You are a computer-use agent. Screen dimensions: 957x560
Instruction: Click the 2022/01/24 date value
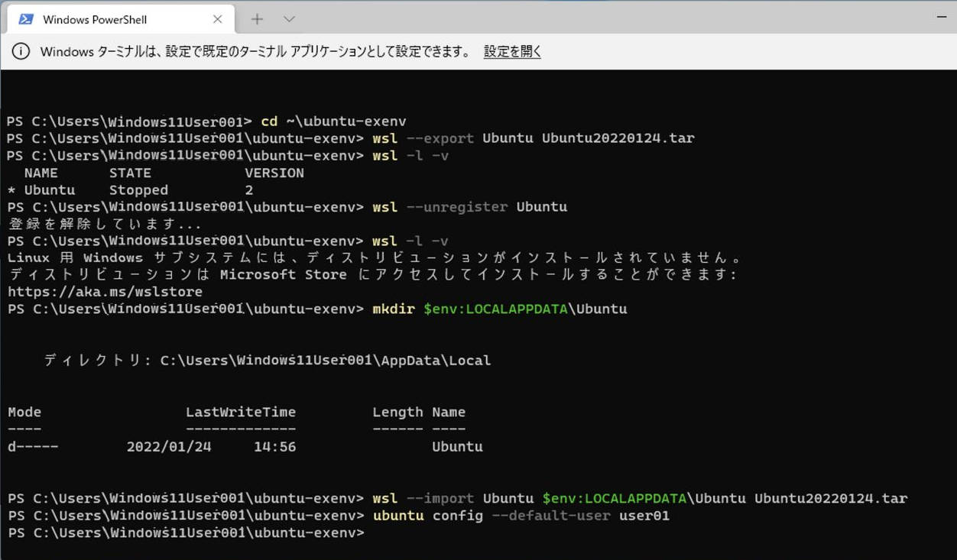tap(169, 447)
